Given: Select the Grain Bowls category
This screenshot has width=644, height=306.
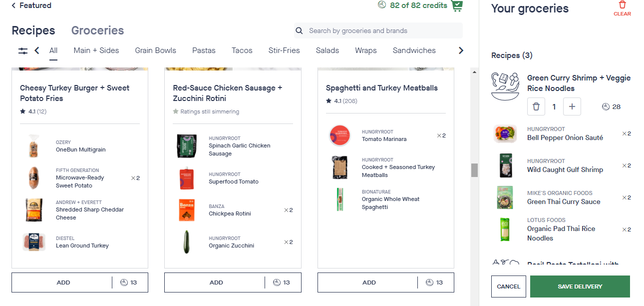Looking at the screenshot, I should 156,50.
